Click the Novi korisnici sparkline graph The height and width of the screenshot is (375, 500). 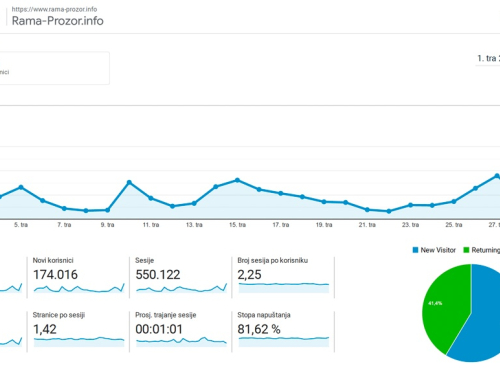point(79,288)
